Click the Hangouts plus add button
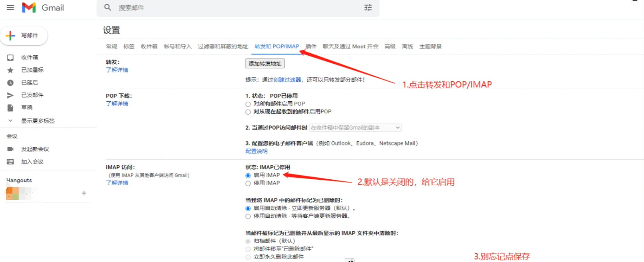 pos(84,193)
